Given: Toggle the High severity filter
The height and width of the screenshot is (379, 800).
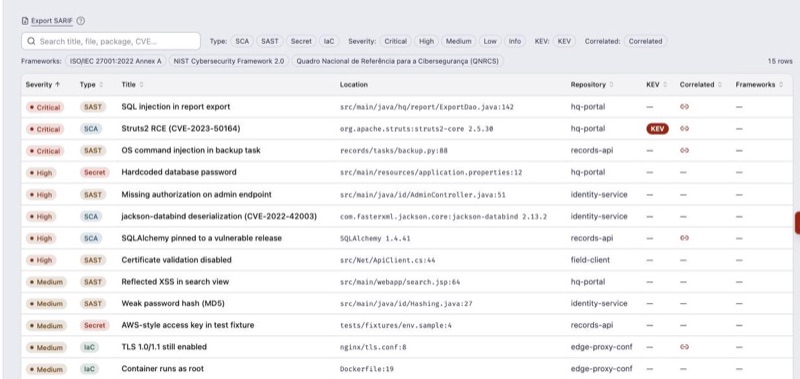Looking at the screenshot, I should pos(426,41).
